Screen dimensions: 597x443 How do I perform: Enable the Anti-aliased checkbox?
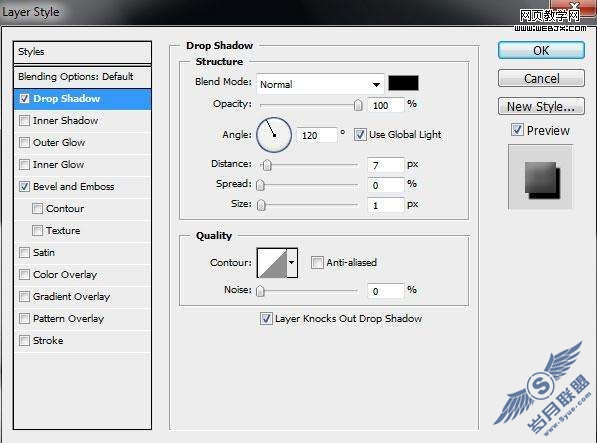tap(317, 263)
